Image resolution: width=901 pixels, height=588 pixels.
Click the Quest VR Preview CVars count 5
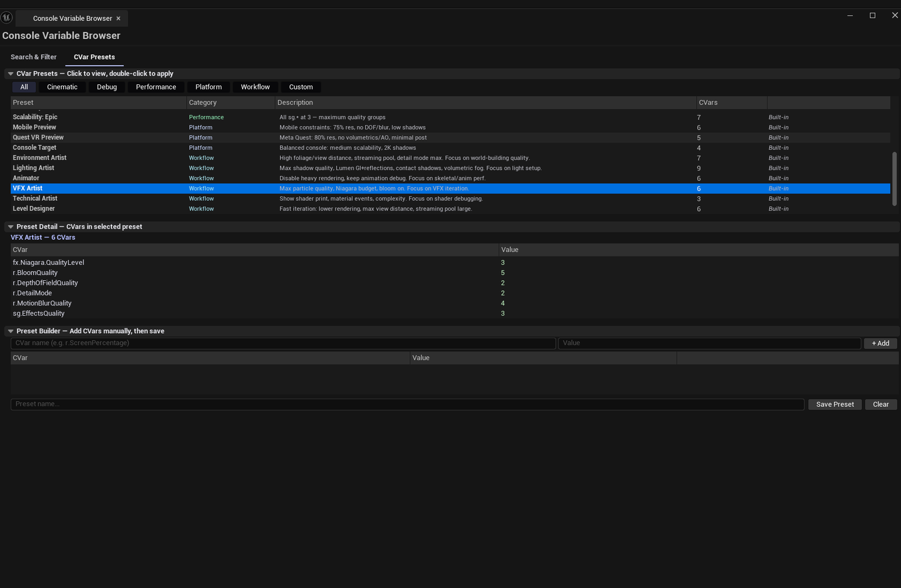[x=699, y=138]
